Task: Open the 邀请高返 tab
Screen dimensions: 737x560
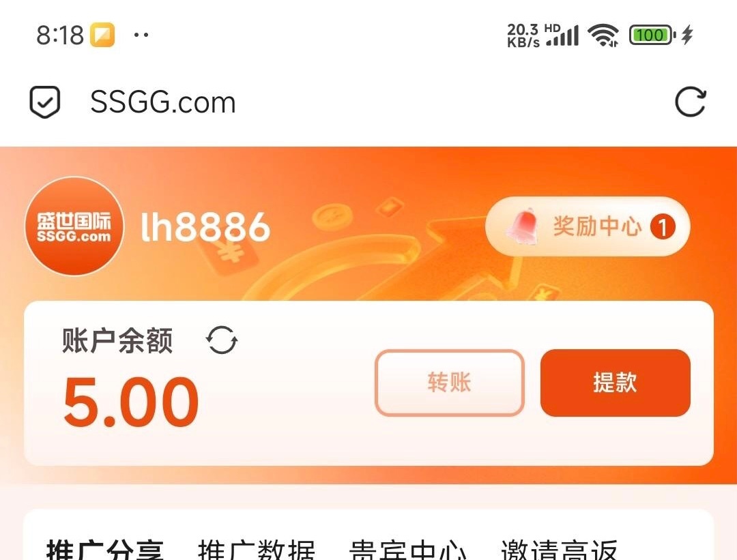Action: (560, 550)
